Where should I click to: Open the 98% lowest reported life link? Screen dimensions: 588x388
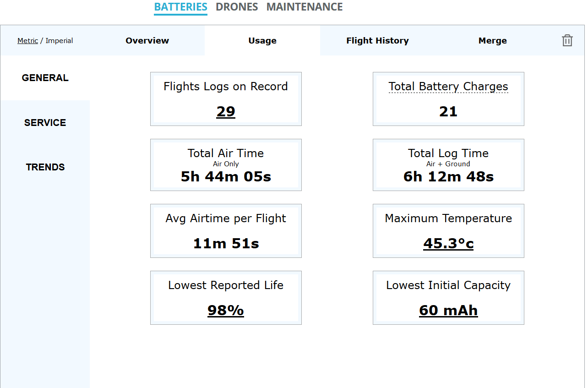[226, 310]
